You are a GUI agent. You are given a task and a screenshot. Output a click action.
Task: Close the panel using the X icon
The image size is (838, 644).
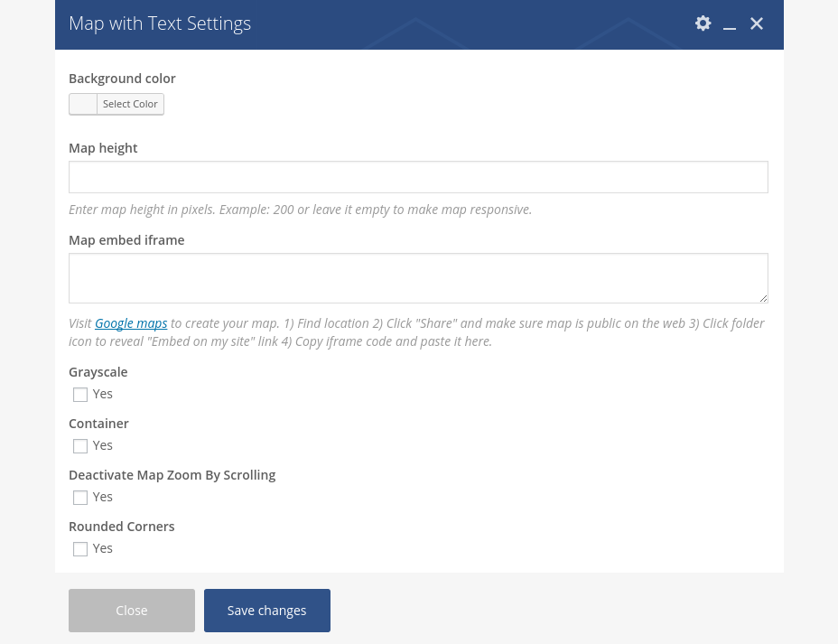pos(757,23)
